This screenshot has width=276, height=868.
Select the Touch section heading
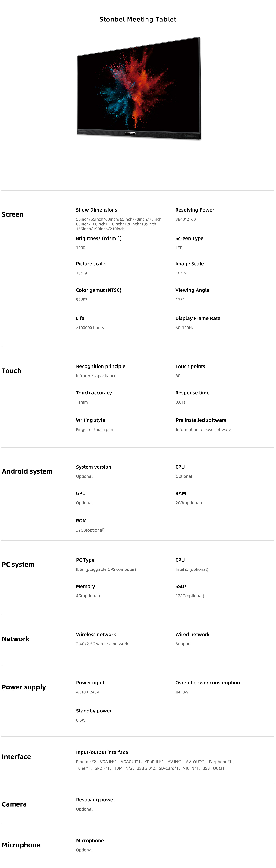pos(12,371)
